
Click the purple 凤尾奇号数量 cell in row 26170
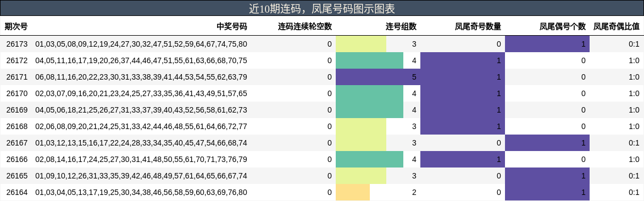tap(463, 93)
